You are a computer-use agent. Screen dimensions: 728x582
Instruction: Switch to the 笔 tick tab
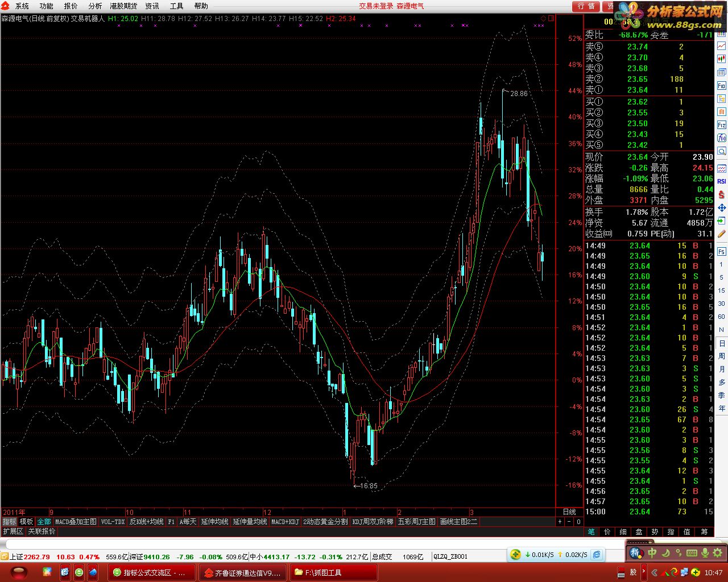[591, 532]
